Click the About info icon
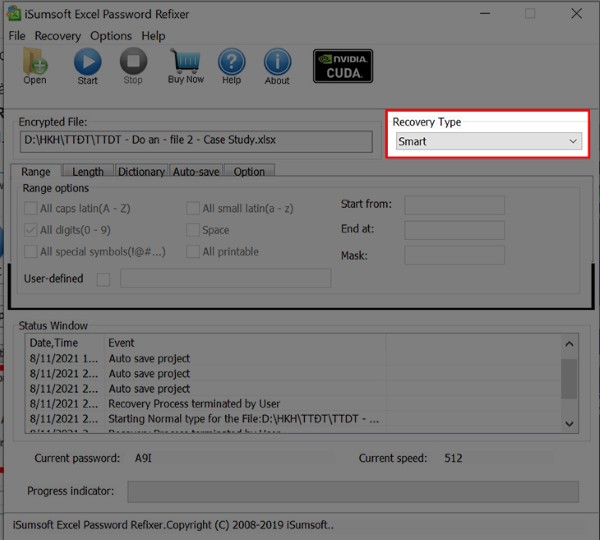600x540 pixels. pyautogui.click(x=277, y=65)
